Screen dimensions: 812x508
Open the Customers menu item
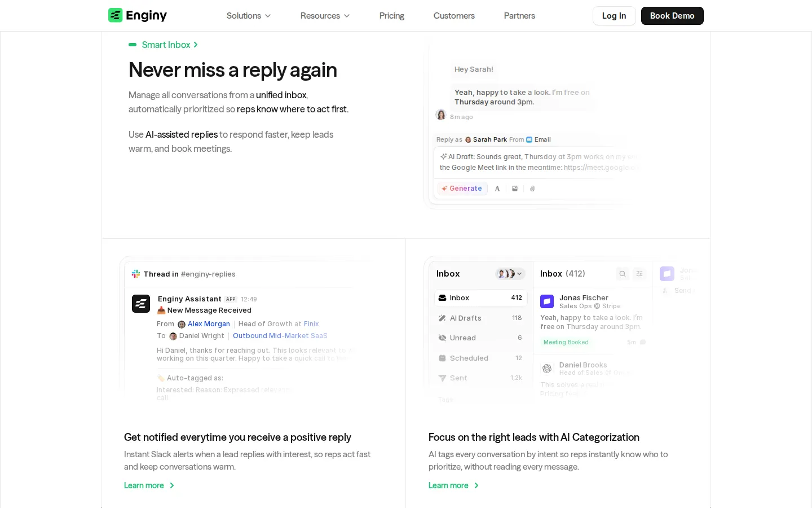tap(454, 16)
